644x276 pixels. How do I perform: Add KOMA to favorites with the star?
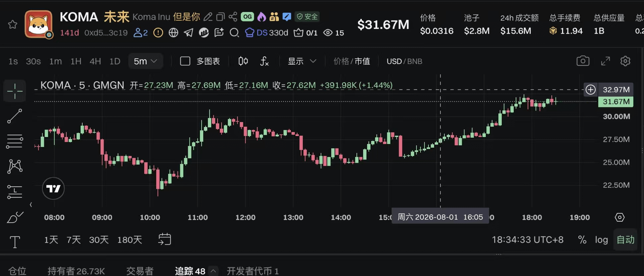click(13, 24)
